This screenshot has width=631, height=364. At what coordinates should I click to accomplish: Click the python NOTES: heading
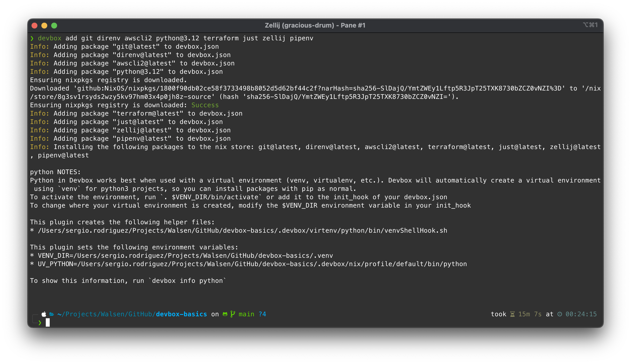[55, 172]
